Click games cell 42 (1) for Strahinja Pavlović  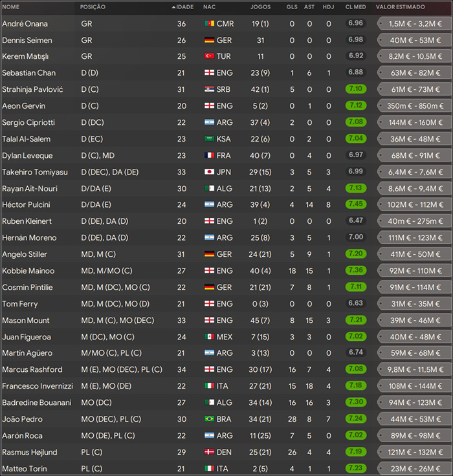(260, 89)
